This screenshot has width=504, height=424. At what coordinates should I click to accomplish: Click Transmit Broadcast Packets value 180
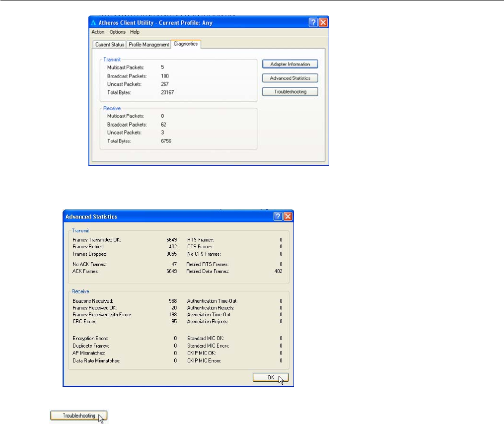point(165,76)
